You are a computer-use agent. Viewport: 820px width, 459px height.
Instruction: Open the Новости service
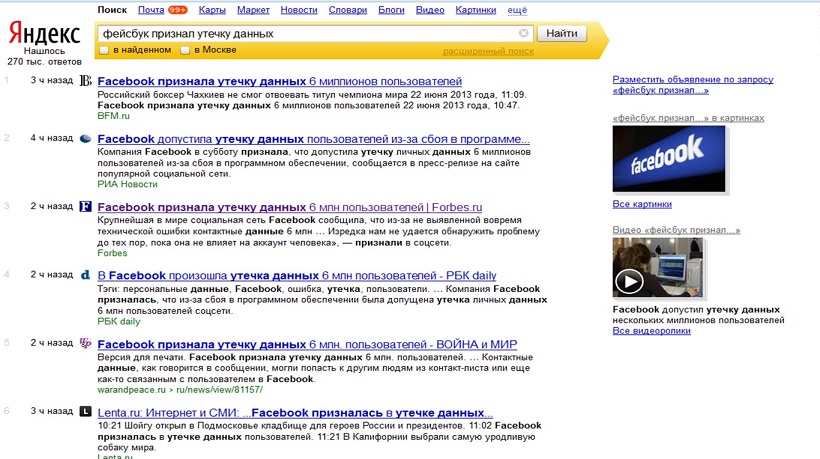click(299, 10)
